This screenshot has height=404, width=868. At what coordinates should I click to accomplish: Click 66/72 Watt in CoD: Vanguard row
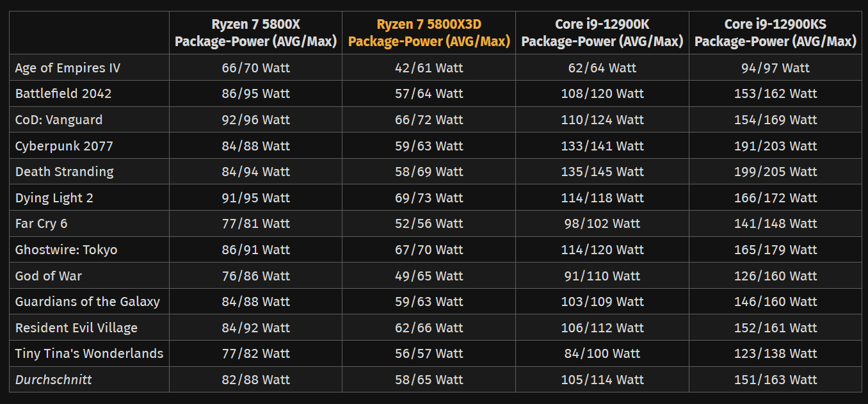pos(429,120)
